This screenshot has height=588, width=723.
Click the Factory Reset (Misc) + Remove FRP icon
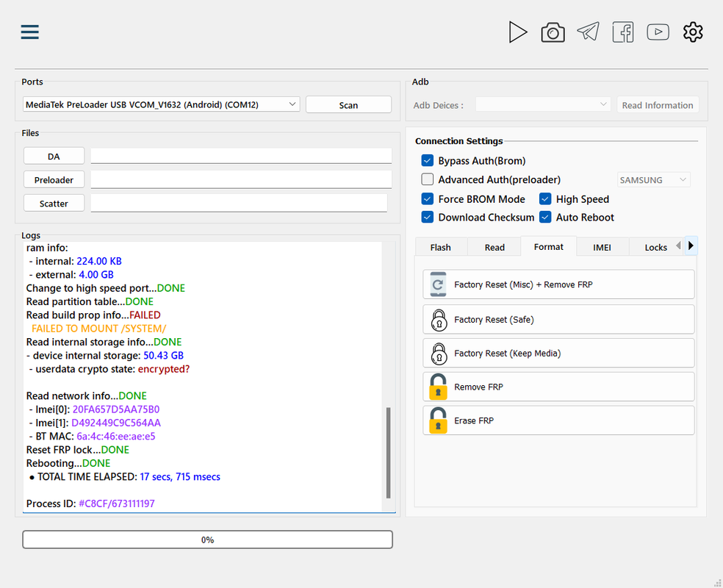point(438,284)
